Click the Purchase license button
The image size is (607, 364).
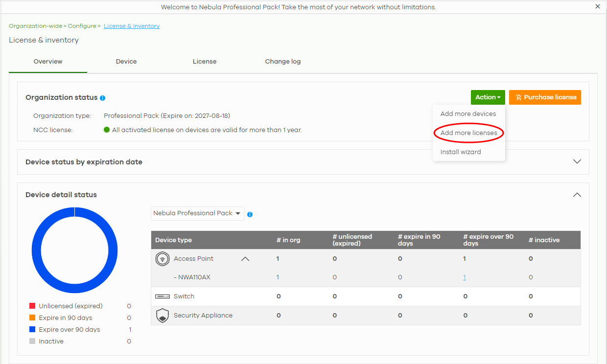tap(545, 97)
